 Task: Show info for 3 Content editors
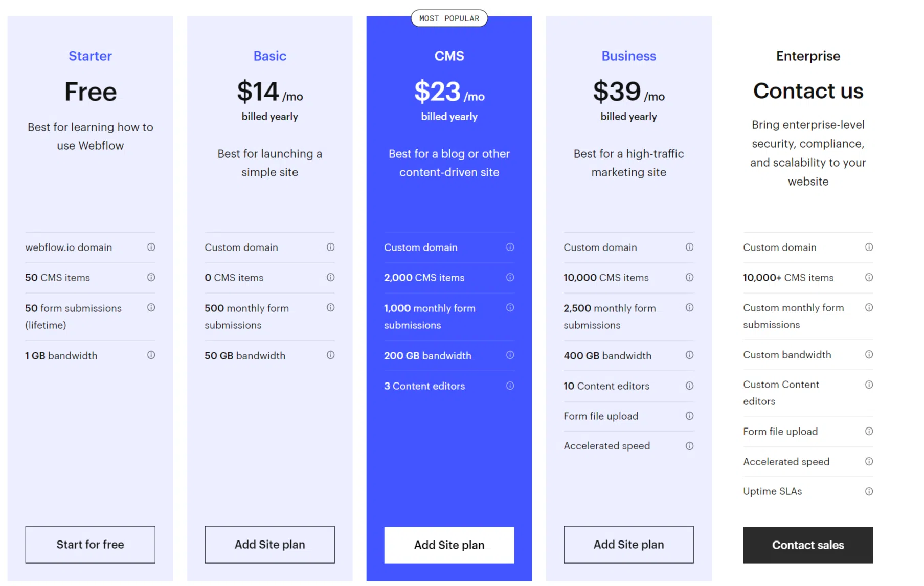coord(510,386)
